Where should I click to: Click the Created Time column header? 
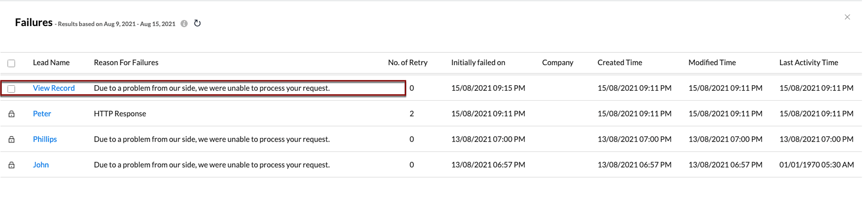(x=619, y=63)
